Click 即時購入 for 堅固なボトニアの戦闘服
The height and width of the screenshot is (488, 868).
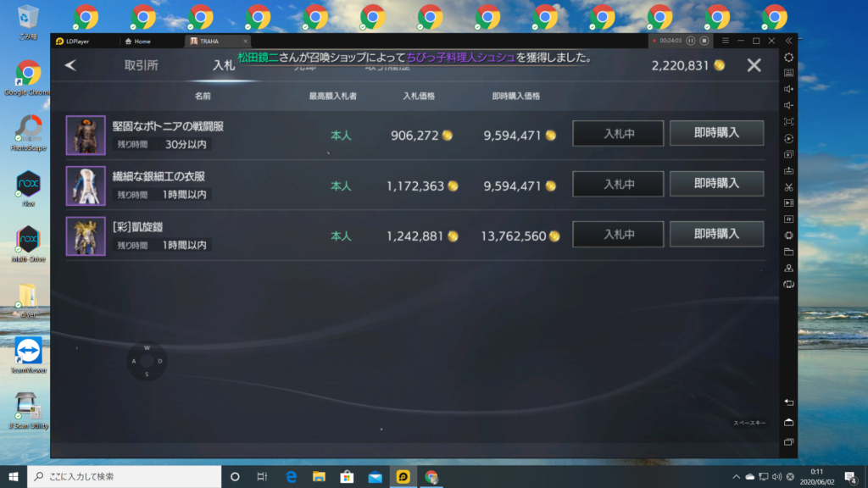point(716,134)
